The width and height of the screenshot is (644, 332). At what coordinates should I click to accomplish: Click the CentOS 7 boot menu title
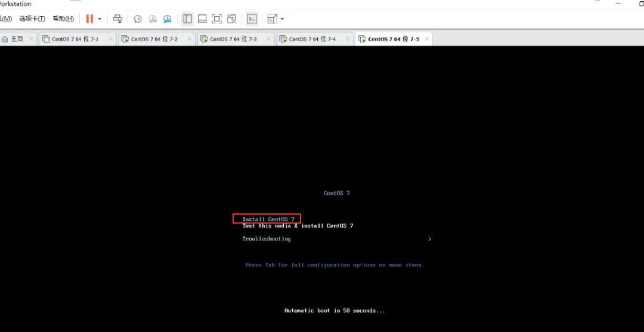[x=336, y=193]
